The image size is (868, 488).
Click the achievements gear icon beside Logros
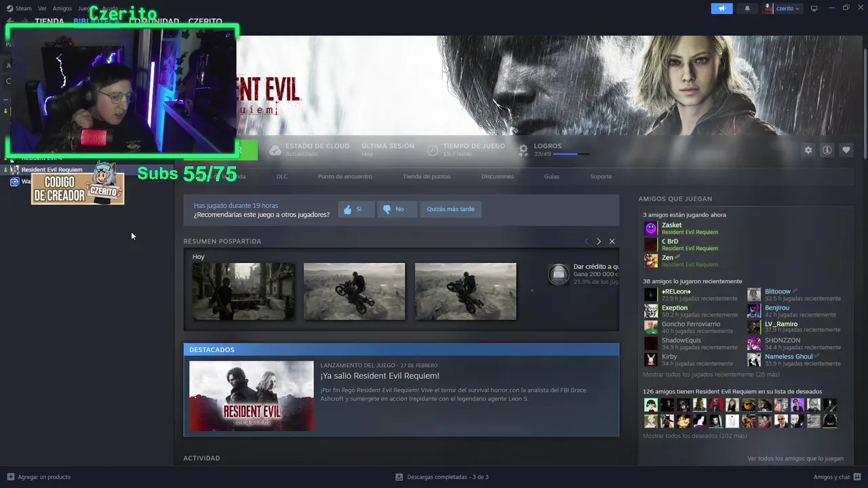pyautogui.click(x=524, y=150)
